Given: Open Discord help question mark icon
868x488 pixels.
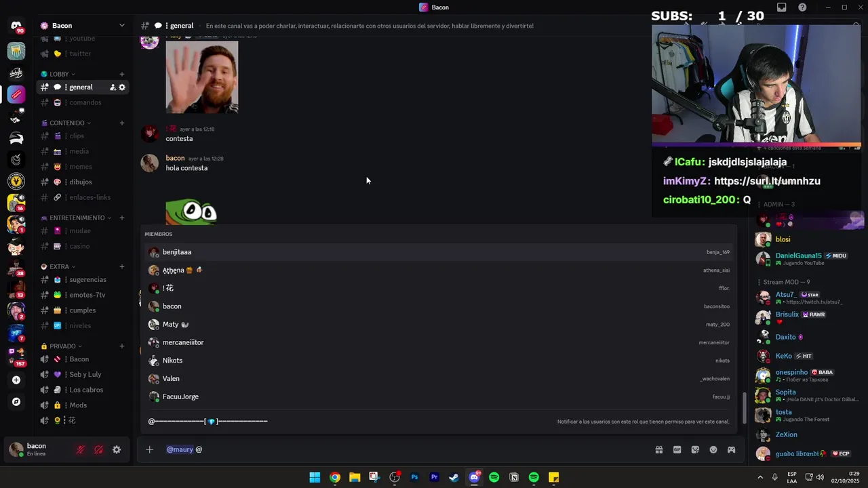Looking at the screenshot, I should 803,7.
